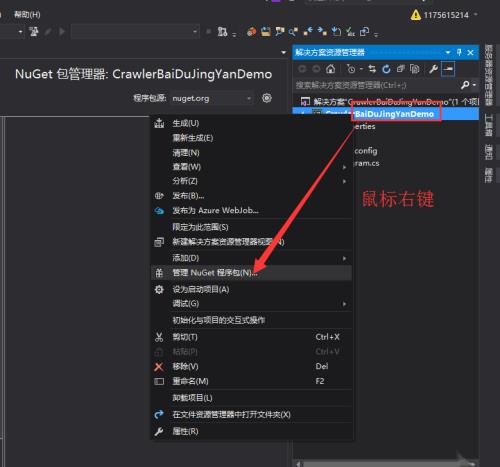Choose 卸载项目(L) from the context menu
The image size is (500, 467).
(x=252, y=398)
